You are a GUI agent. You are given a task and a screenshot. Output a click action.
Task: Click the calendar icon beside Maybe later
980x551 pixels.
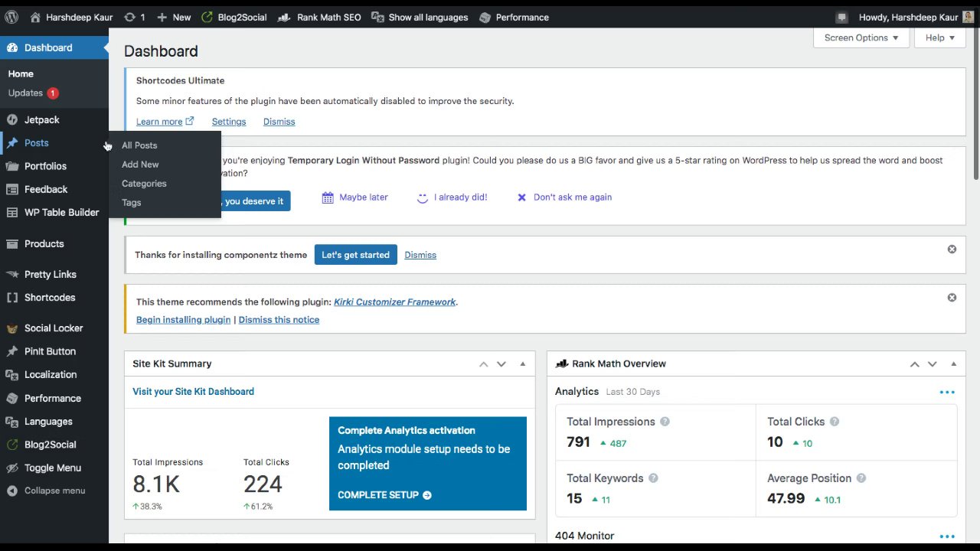[328, 197]
